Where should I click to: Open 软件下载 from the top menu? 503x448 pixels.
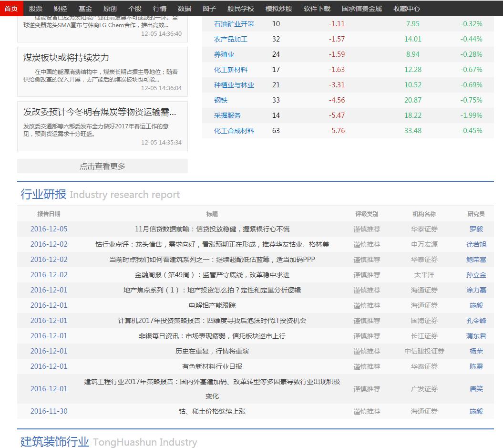click(317, 9)
